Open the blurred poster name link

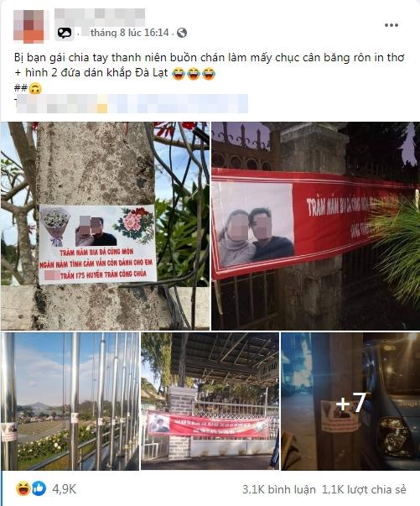click(100, 14)
